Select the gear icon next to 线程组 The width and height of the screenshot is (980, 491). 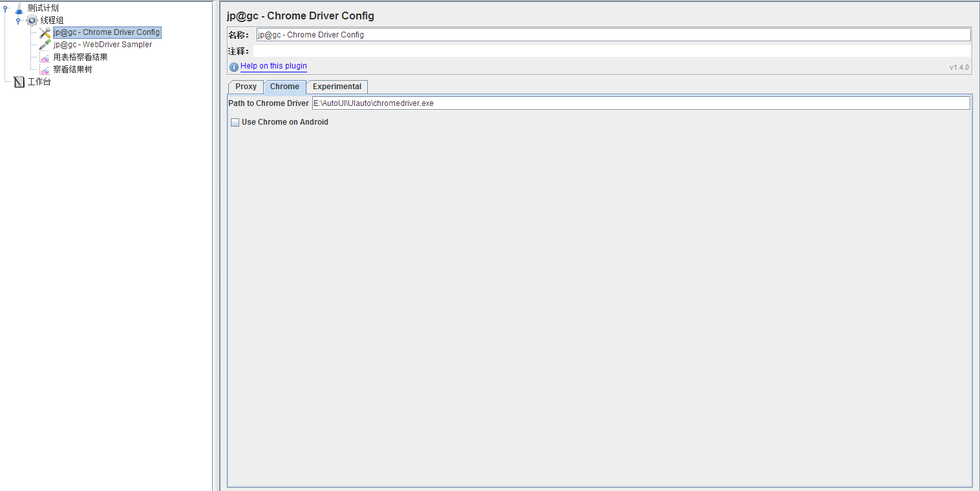pos(31,19)
